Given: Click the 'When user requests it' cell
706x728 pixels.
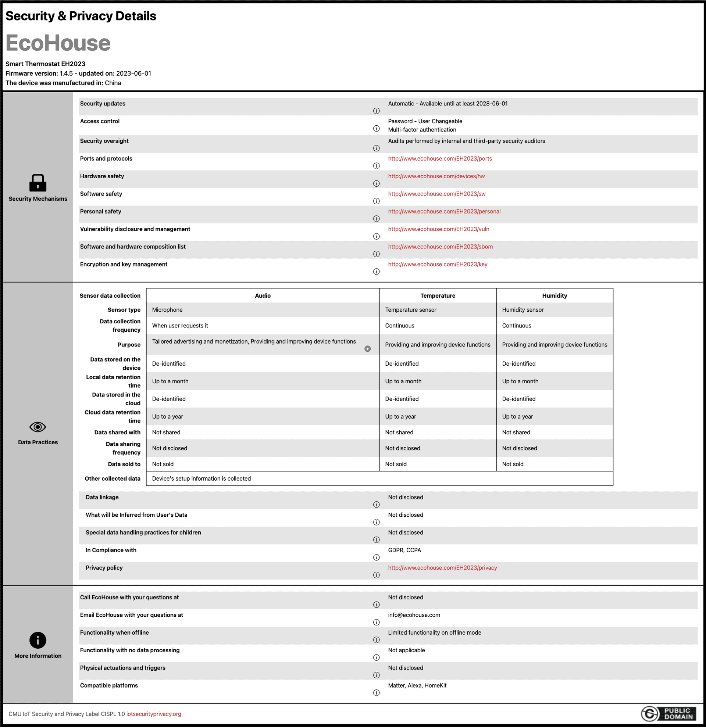Looking at the screenshot, I should [x=263, y=326].
